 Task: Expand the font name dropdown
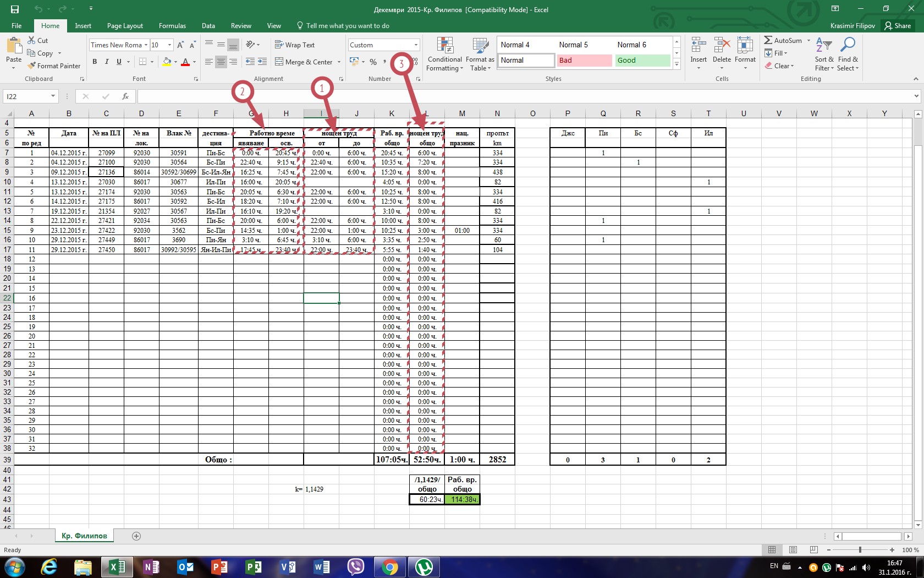(x=146, y=45)
